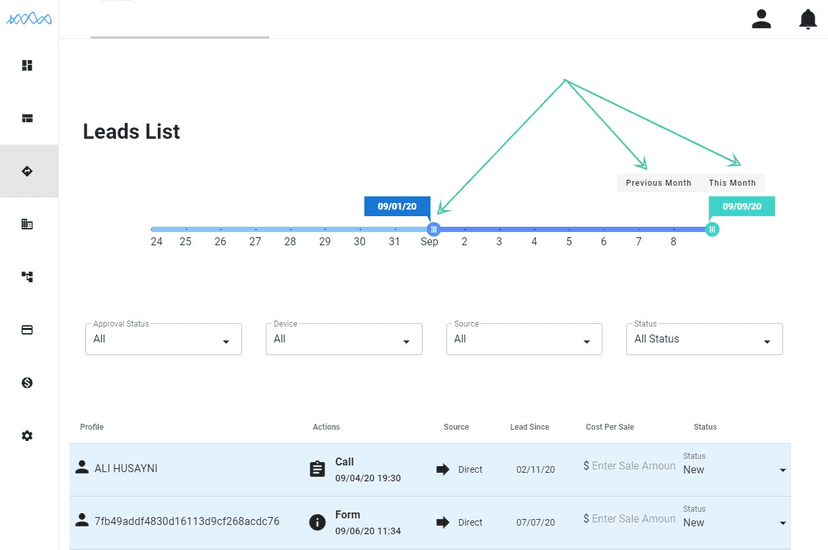This screenshot has height=550, width=828.
Task: Select the leads diamond-arrow sidebar icon
Action: point(27,171)
